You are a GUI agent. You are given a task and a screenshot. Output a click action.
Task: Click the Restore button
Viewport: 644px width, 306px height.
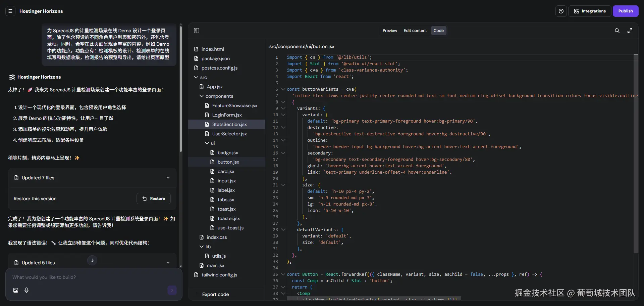coord(154,199)
